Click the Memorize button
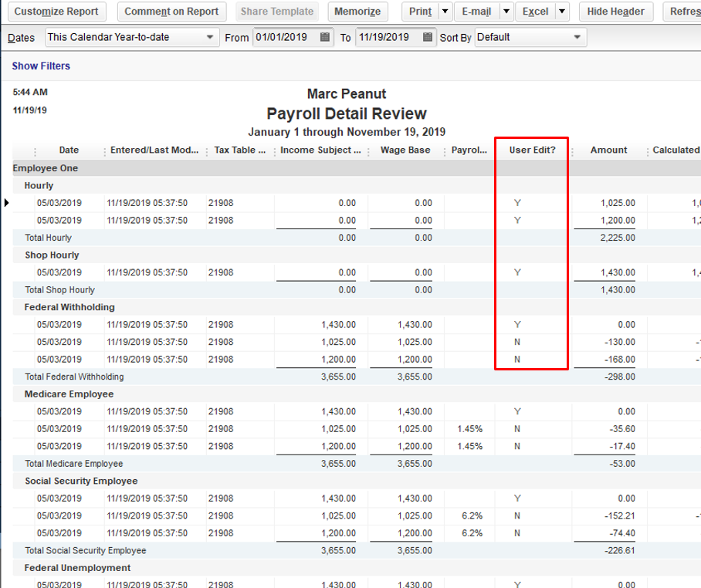Image resolution: width=701 pixels, height=588 pixels. click(357, 11)
